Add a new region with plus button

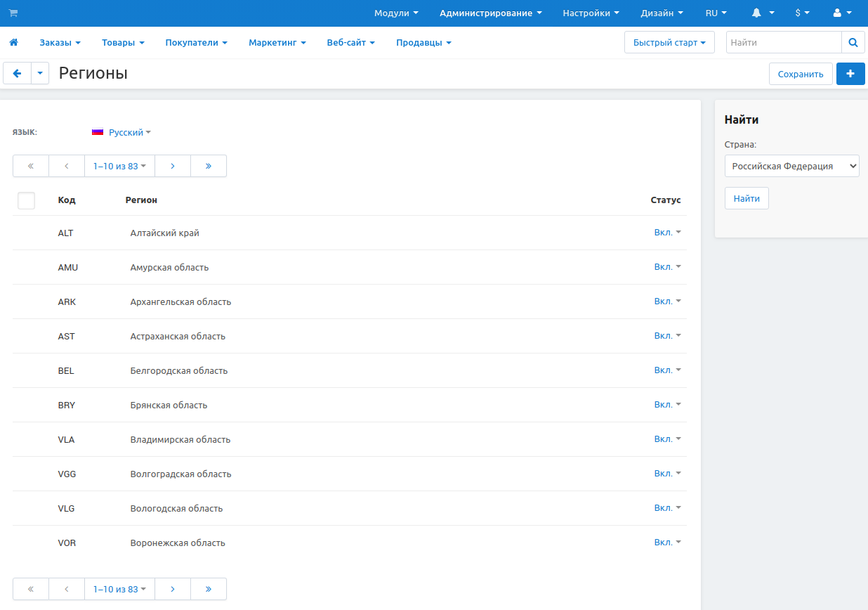point(850,74)
